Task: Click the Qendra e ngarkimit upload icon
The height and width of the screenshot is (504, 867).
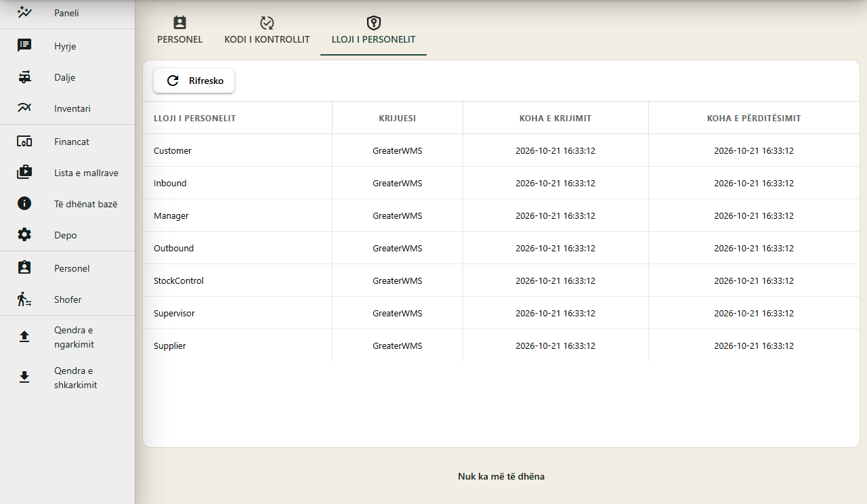Action: coord(24,337)
